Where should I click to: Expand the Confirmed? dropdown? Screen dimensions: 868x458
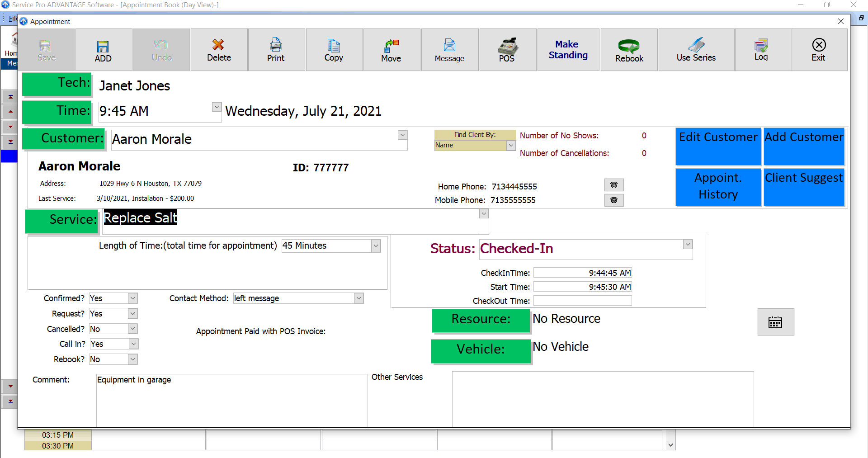pos(132,298)
